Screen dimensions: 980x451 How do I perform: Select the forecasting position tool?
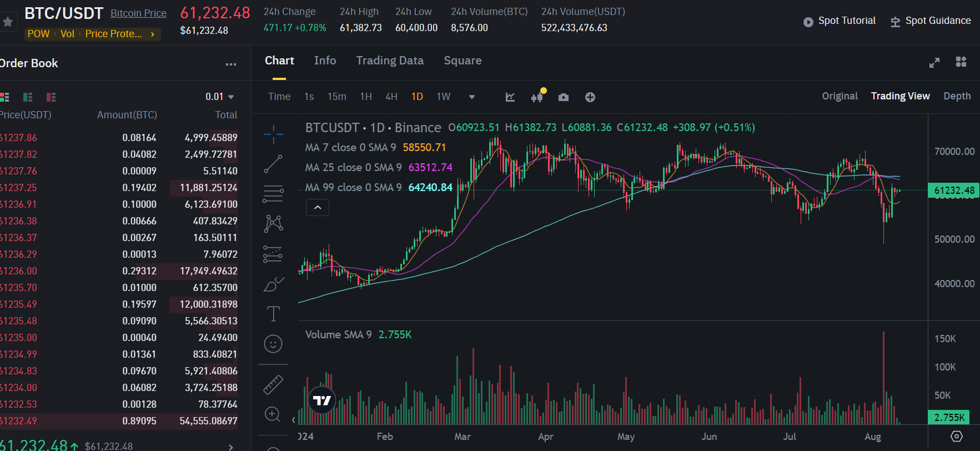tap(273, 254)
